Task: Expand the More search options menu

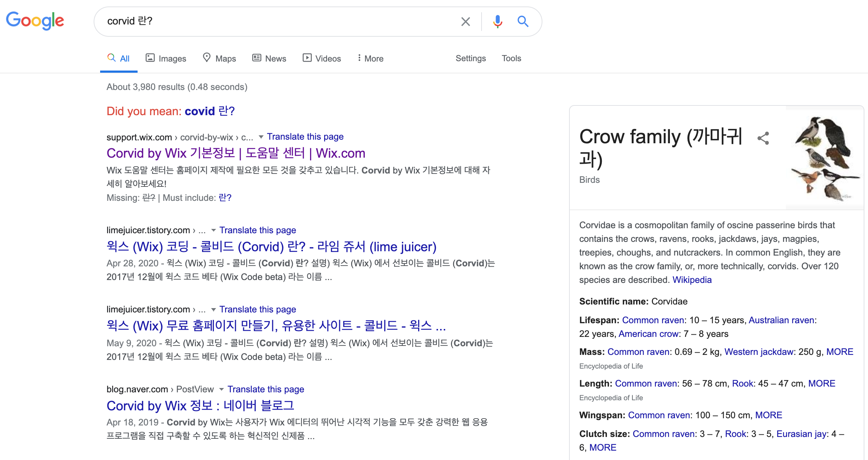Action: tap(370, 58)
